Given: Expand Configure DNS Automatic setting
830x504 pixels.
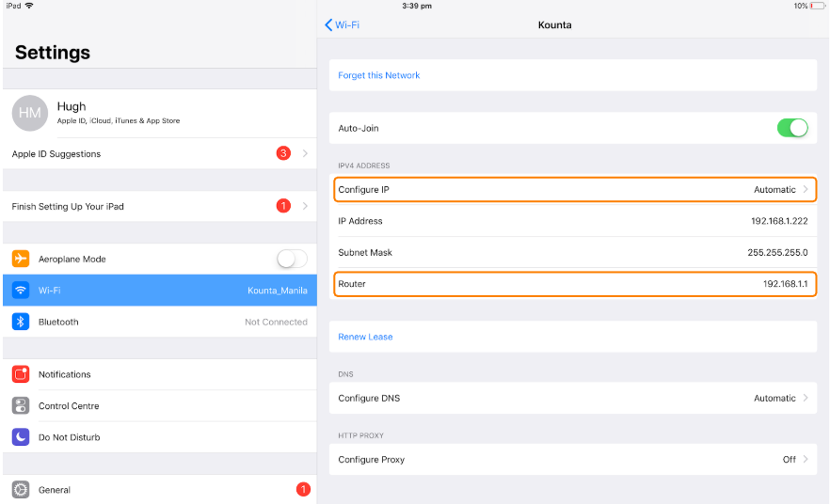Looking at the screenshot, I should tap(573, 399).
